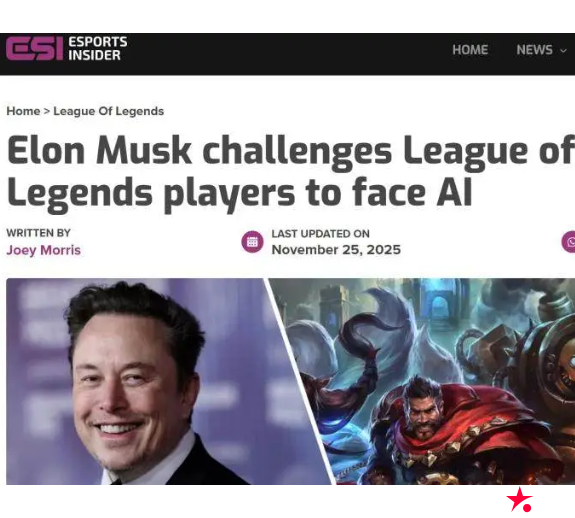
Task: Visit author Joey Morris's profile
Action: (x=43, y=250)
